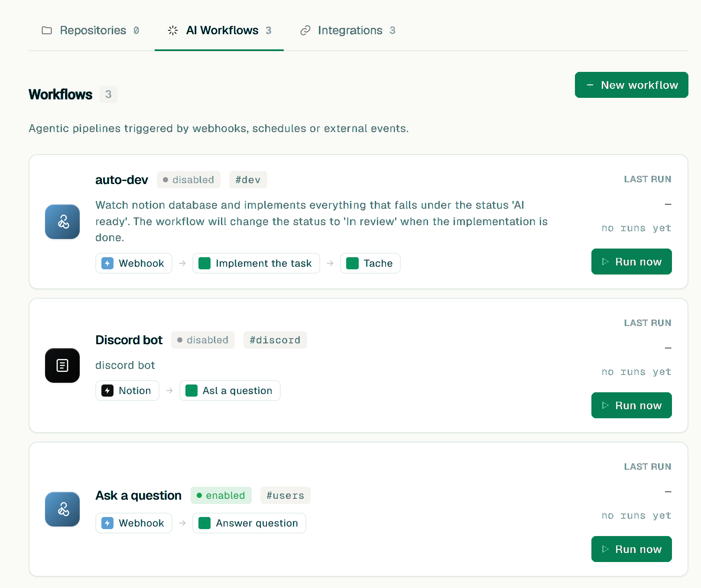Select the Answer question step
701x588 pixels.
(x=249, y=523)
